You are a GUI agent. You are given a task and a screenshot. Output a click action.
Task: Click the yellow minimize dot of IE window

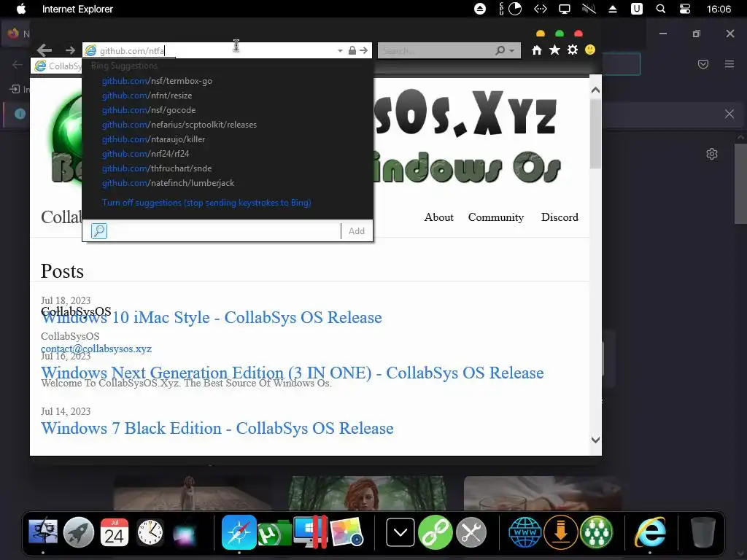click(541, 34)
